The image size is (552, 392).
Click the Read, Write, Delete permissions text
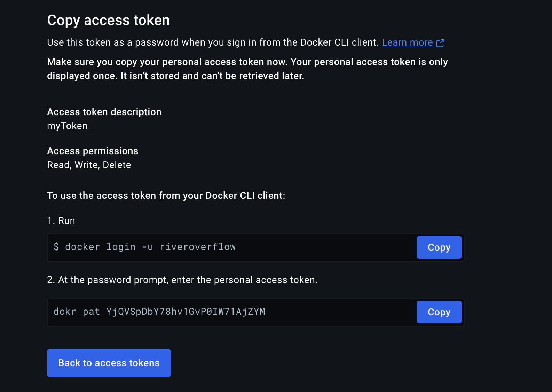89,165
